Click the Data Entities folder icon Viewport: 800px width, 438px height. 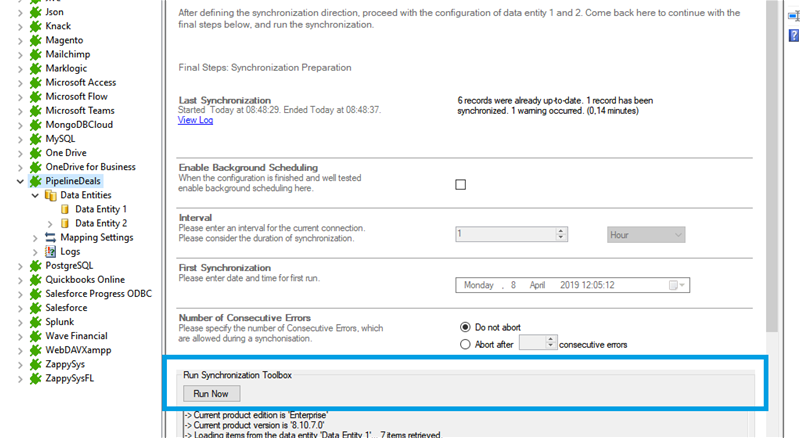point(50,195)
